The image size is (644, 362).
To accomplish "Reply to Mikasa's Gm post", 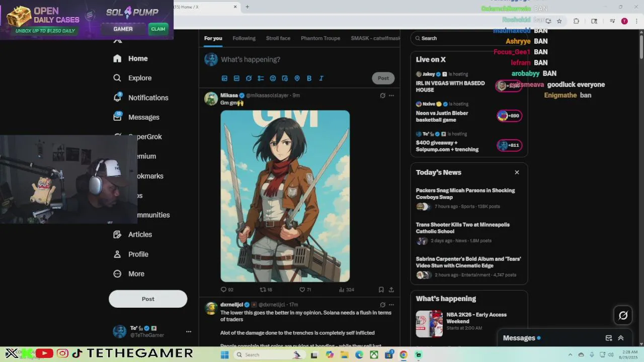I will (227, 290).
